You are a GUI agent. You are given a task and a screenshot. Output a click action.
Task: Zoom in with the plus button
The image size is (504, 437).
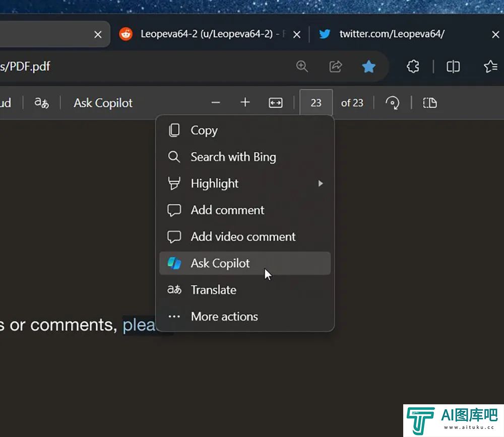coord(245,103)
